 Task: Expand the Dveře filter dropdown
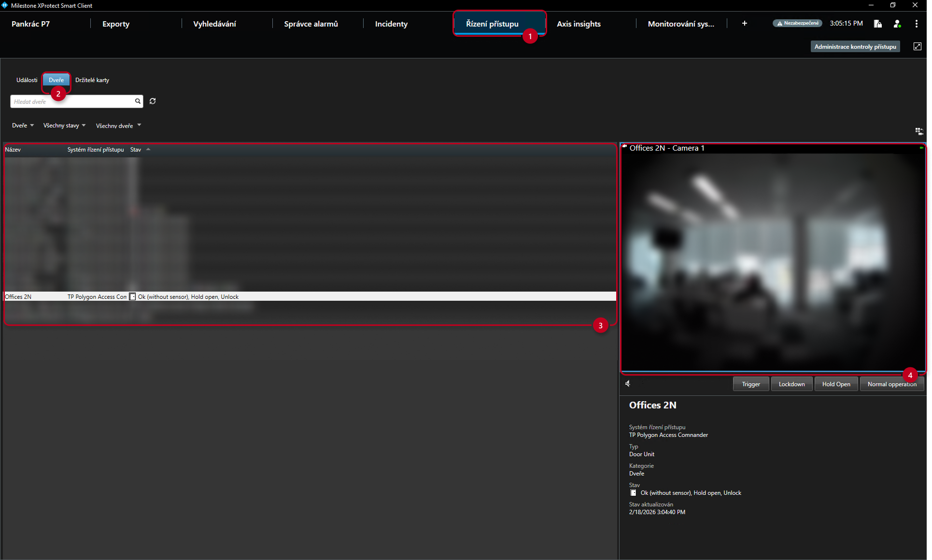click(x=23, y=126)
